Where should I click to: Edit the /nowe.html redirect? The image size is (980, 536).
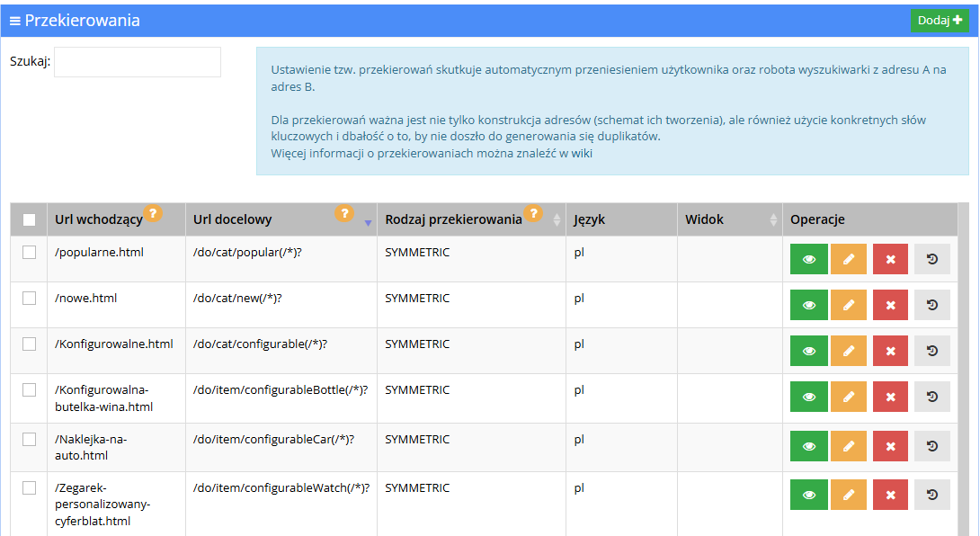pyautogui.click(x=849, y=305)
